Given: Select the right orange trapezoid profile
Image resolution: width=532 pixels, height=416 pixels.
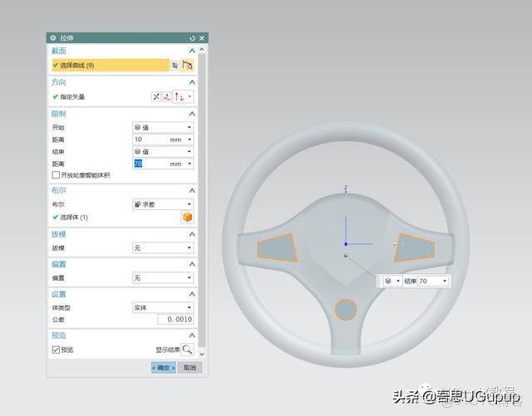Looking at the screenshot, I should pos(414,247).
